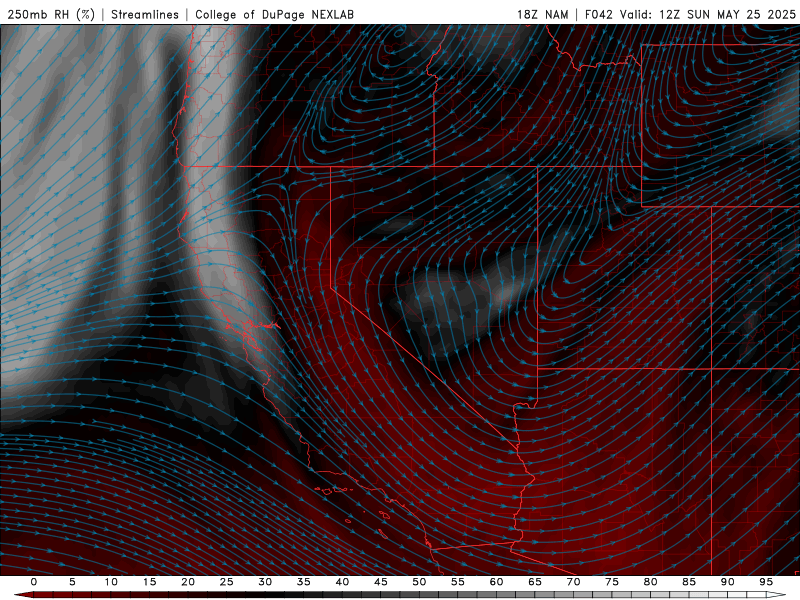The width and height of the screenshot is (800, 600).
Task: Click the "20" label on the color scale
Action: 188,582
